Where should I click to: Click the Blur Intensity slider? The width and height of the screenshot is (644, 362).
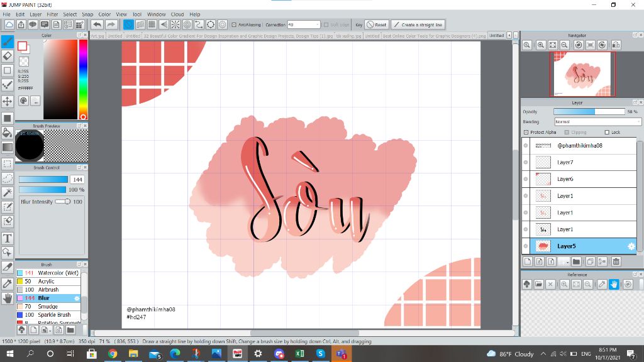(x=63, y=202)
